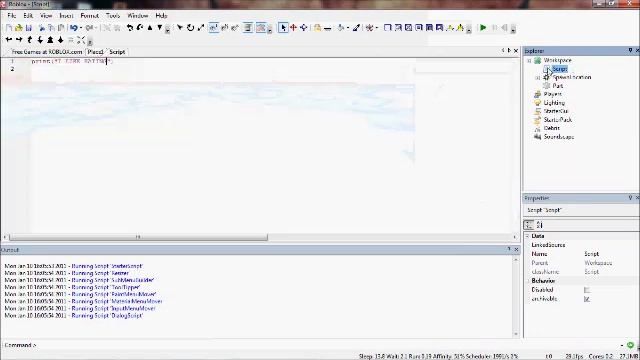Click the Anchor tool icon
The width and height of the screenshot is (640, 360).
(327, 28)
